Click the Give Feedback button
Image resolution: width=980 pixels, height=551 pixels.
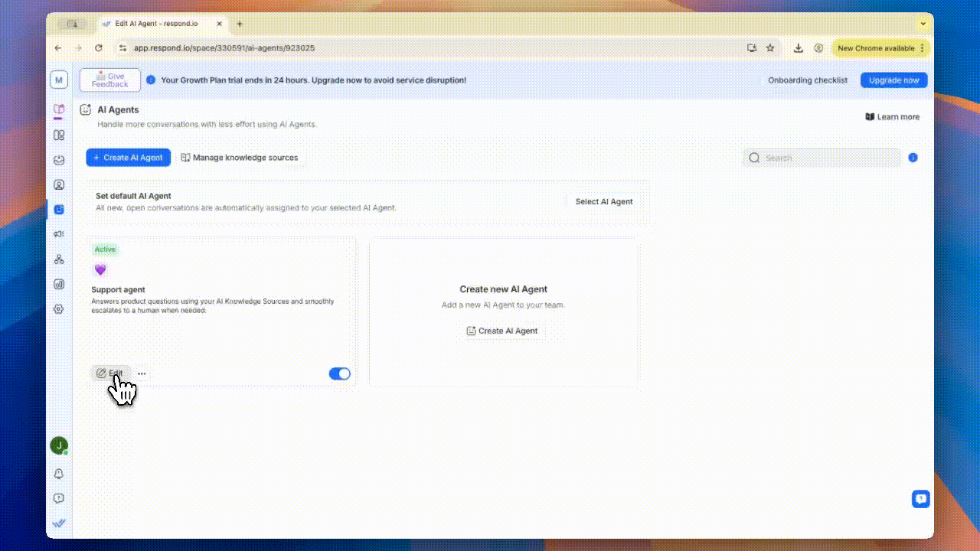[109, 80]
